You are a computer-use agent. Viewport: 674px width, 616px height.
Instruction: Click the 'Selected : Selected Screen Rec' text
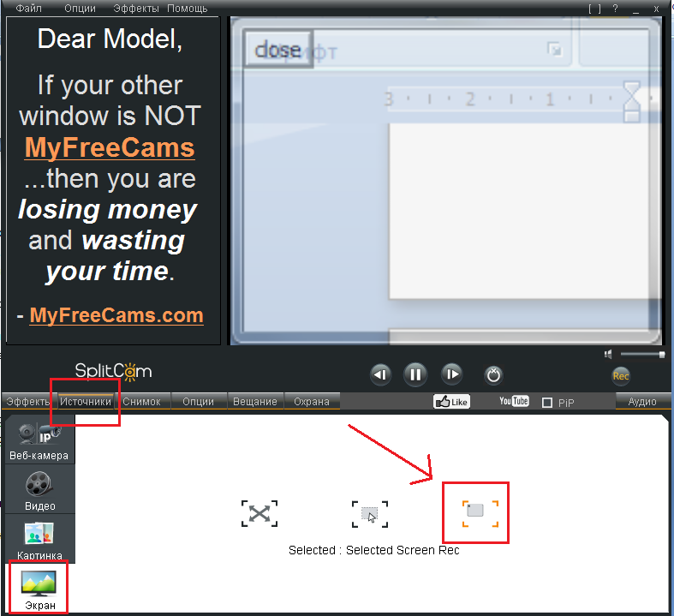[374, 550]
